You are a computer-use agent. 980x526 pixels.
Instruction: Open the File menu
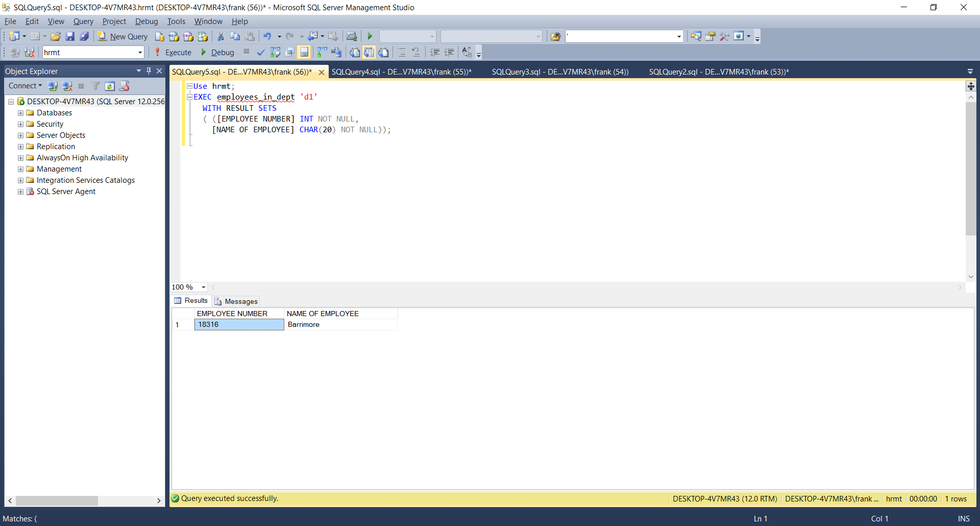coord(10,21)
